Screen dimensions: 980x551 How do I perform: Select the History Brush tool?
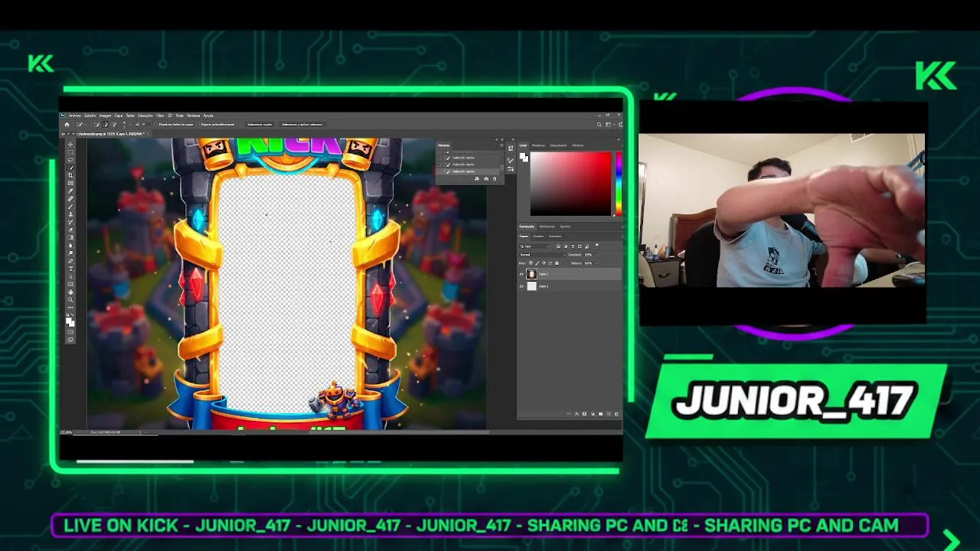pyautogui.click(x=71, y=222)
